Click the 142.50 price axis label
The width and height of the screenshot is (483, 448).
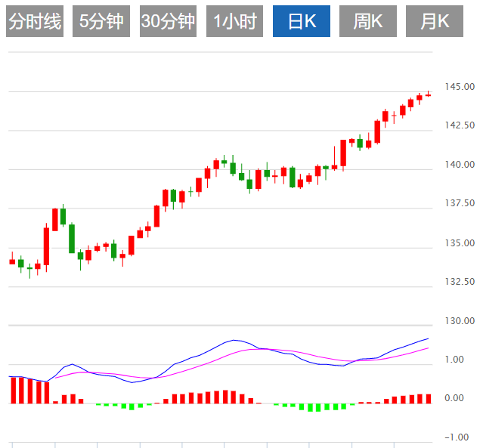coord(460,125)
